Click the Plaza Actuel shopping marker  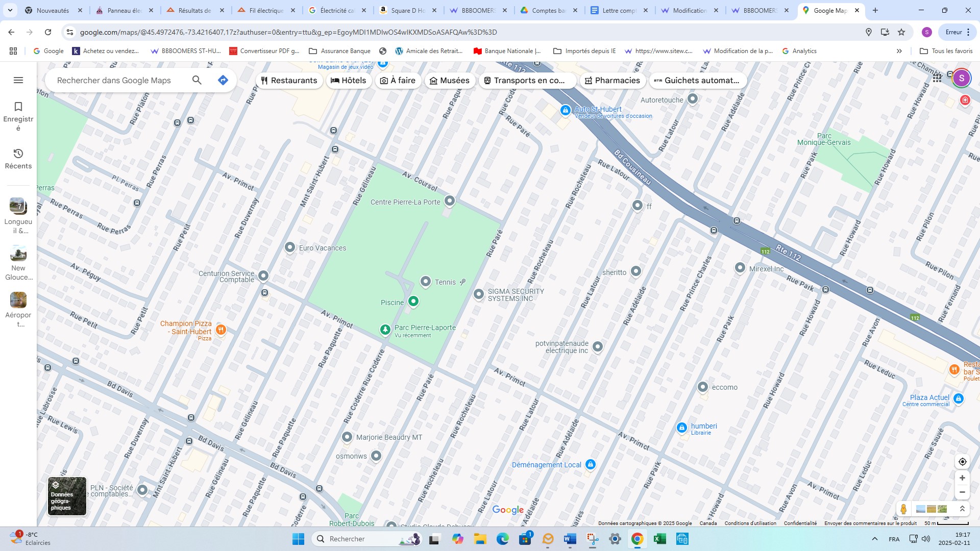(959, 399)
